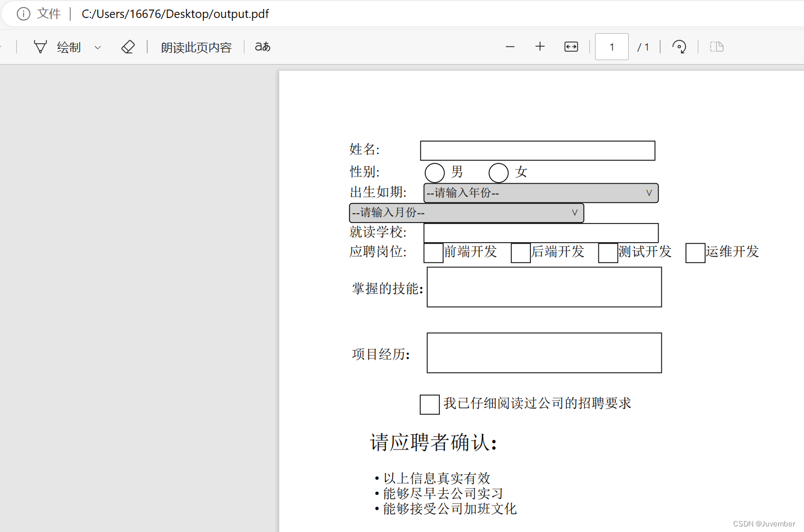
Task: Click the 朗读此页内容 read aloud icon
Action: coord(196,48)
